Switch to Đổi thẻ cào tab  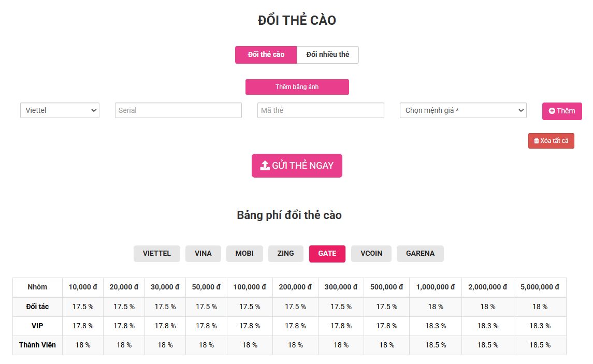[x=266, y=55]
